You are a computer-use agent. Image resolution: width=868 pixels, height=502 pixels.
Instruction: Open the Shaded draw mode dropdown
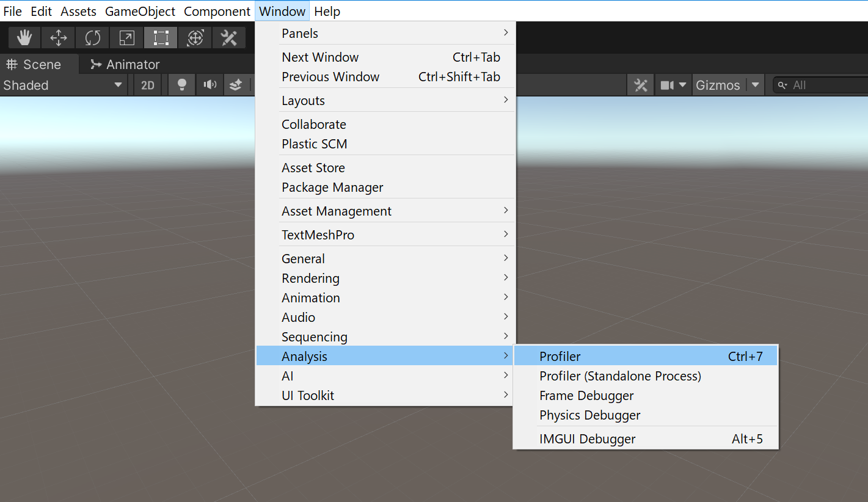tap(61, 85)
